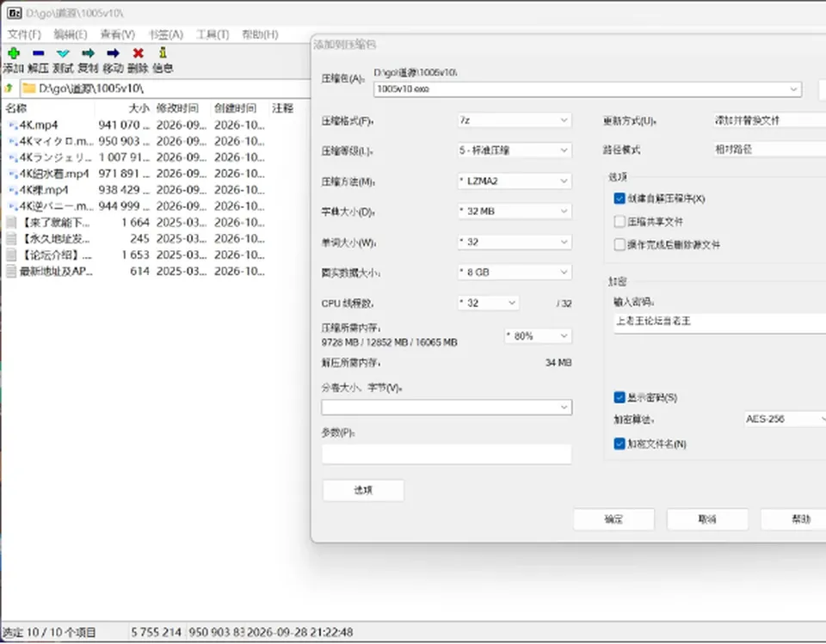The width and height of the screenshot is (826, 644).
Task: Focus the 参数(P) parameters input field
Action: pos(447,454)
